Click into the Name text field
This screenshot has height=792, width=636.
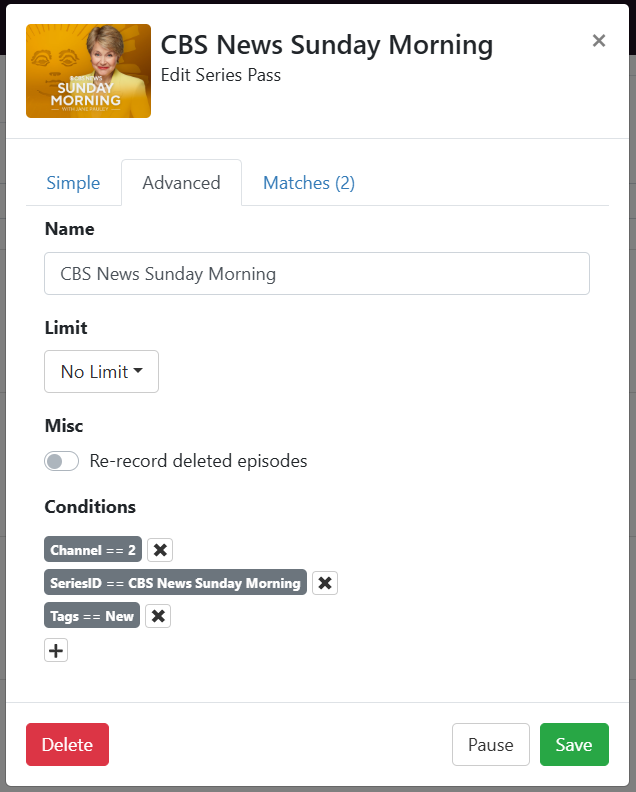point(316,274)
